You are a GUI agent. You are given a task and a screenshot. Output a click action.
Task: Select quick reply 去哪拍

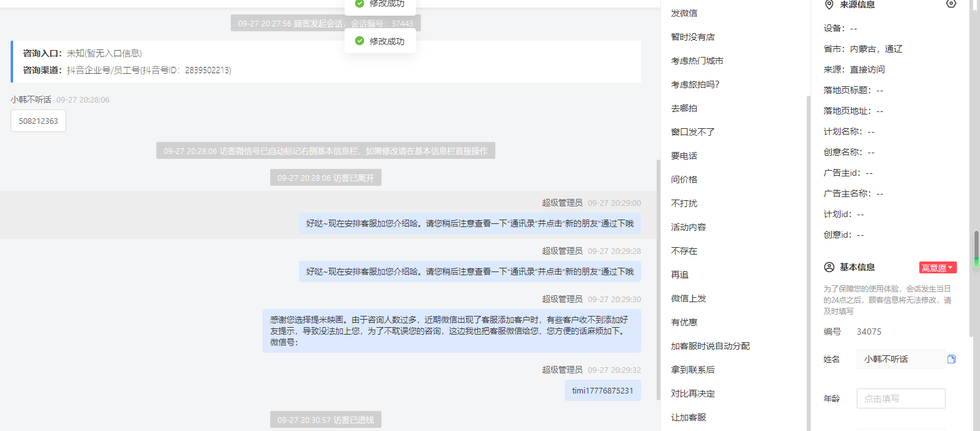684,108
